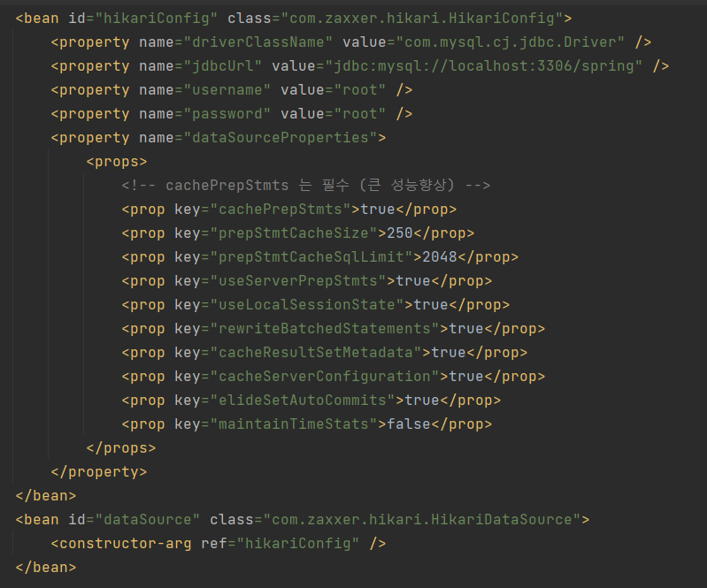The width and height of the screenshot is (707, 588).
Task: Click the value 250
Action: (x=400, y=233)
